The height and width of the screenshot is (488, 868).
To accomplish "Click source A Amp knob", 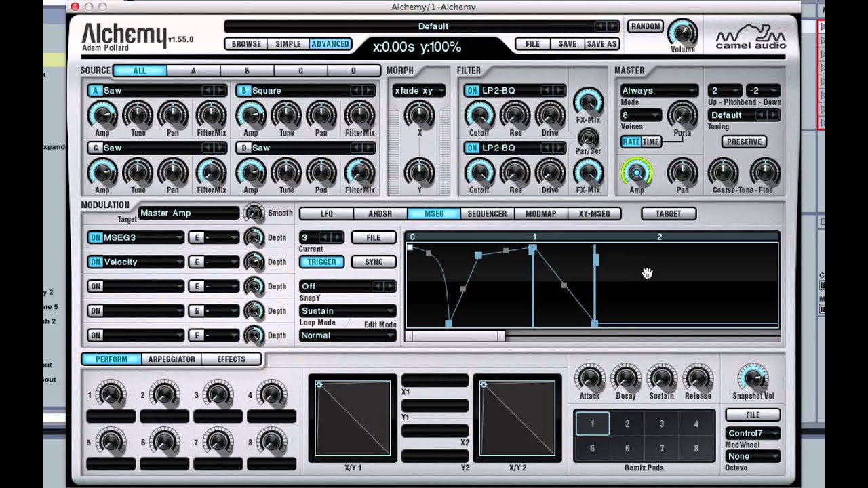I will tap(102, 115).
